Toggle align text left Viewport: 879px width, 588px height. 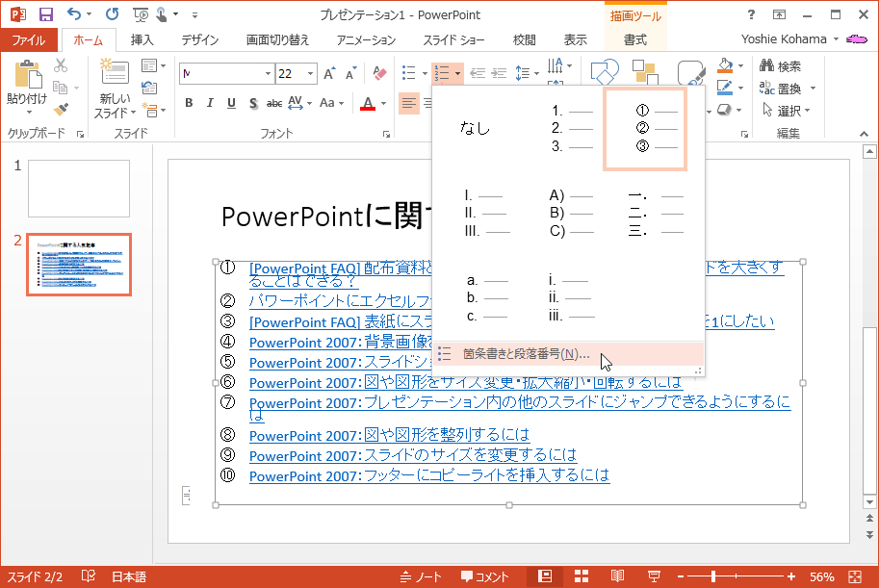(409, 103)
